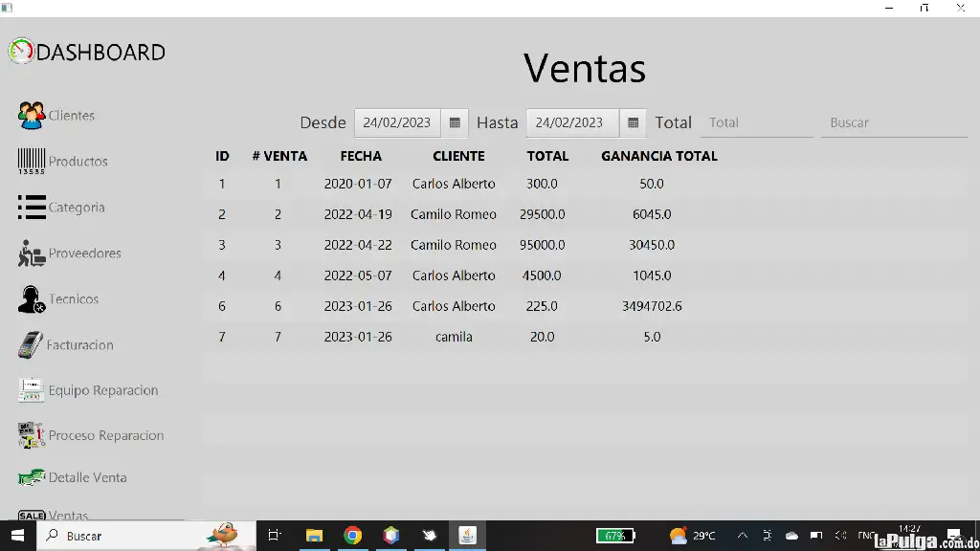Click the Proveedores delivery icon

[x=32, y=253]
